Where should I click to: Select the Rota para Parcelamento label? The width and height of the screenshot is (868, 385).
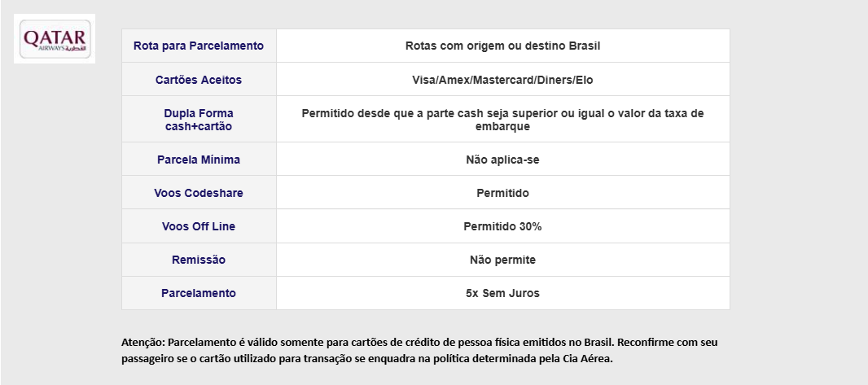point(199,46)
